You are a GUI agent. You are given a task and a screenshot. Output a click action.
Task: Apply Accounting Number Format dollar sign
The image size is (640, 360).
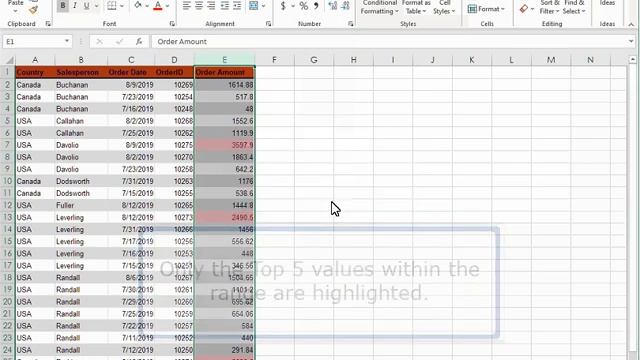[283, 6]
